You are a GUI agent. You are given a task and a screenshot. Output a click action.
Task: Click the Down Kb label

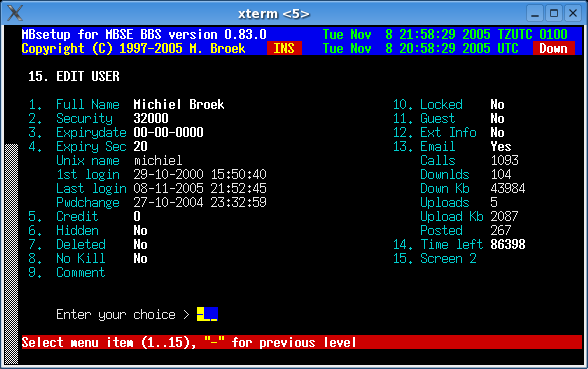pyautogui.click(x=445, y=189)
